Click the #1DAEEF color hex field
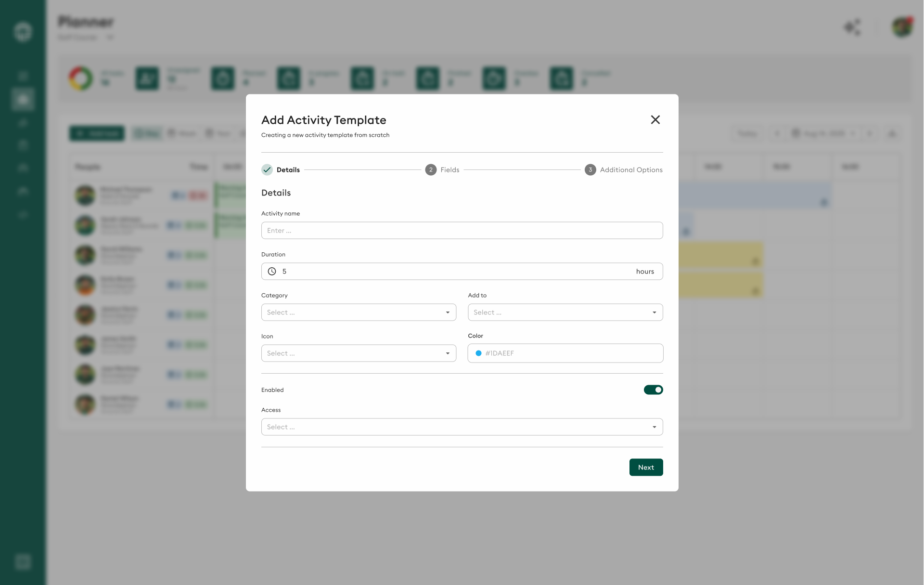This screenshot has width=924, height=585. [568, 353]
